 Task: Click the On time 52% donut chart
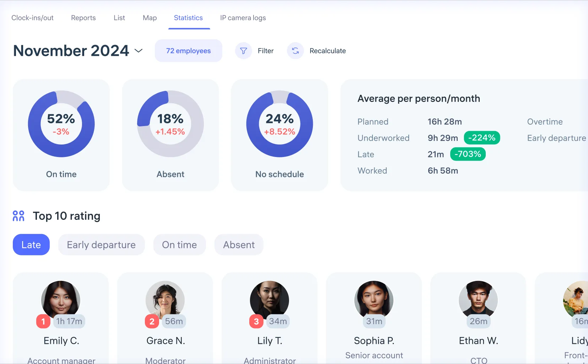click(x=61, y=124)
